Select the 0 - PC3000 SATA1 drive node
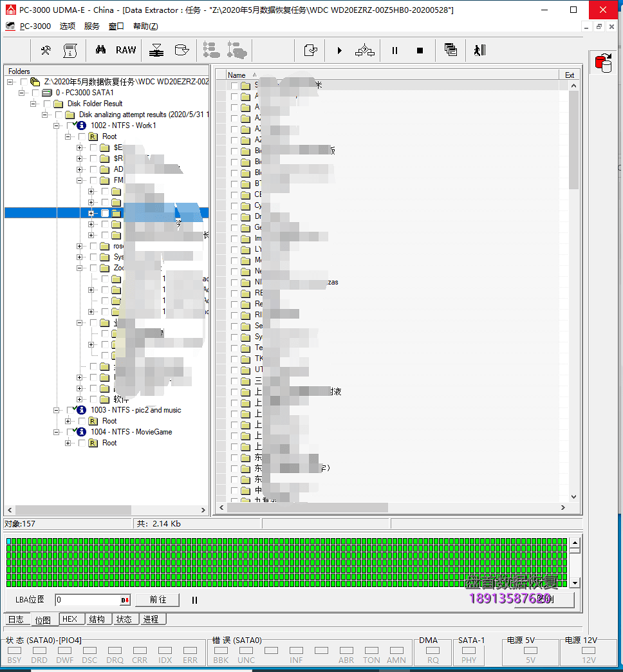The image size is (623, 672). point(84,93)
